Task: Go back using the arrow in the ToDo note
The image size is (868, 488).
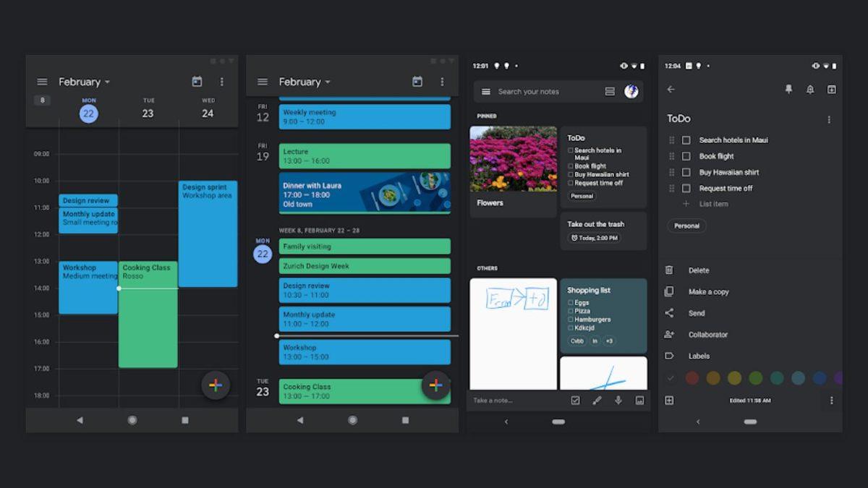Action: point(671,90)
